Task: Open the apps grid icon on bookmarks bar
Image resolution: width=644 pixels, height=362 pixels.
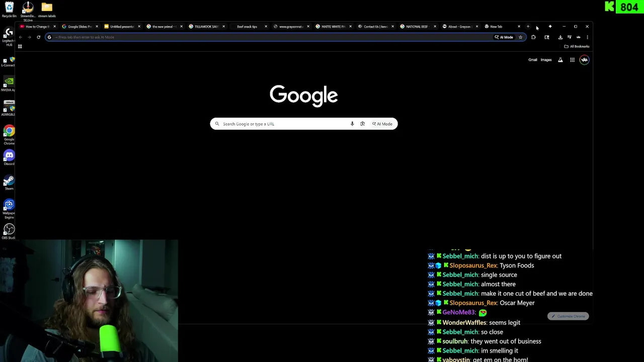Action: point(20,46)
